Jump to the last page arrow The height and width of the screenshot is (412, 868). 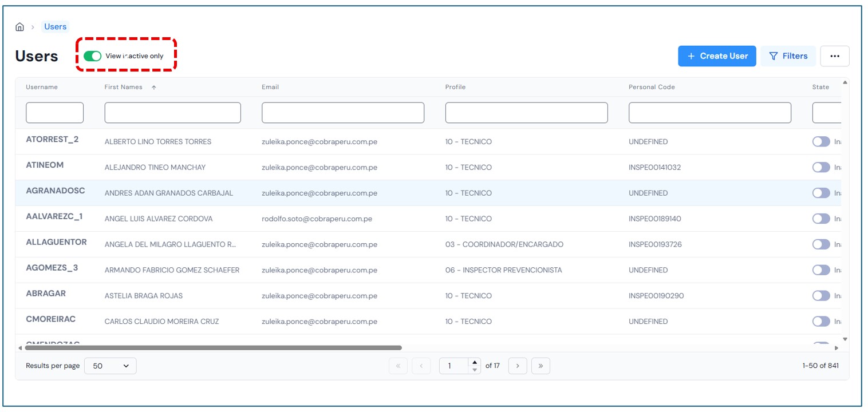[x=540, y=366]
